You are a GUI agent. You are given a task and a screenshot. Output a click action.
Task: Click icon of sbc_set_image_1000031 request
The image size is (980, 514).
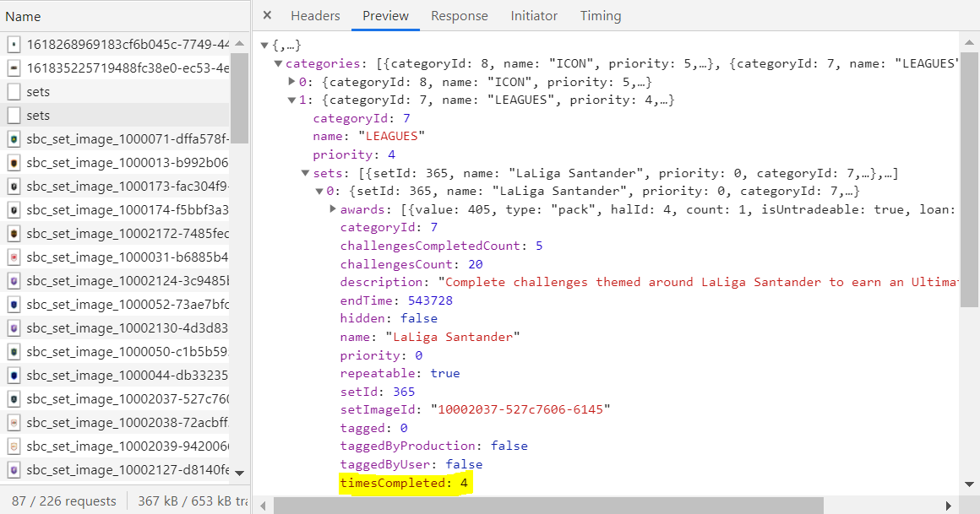(x=14, y=257)
